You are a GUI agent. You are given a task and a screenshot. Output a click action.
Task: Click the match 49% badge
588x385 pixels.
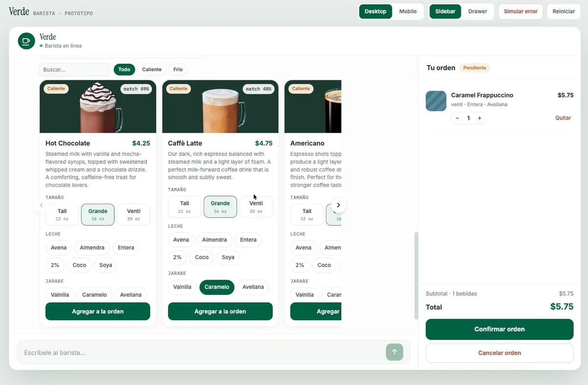pyautogui.click(x=136, y=89)
